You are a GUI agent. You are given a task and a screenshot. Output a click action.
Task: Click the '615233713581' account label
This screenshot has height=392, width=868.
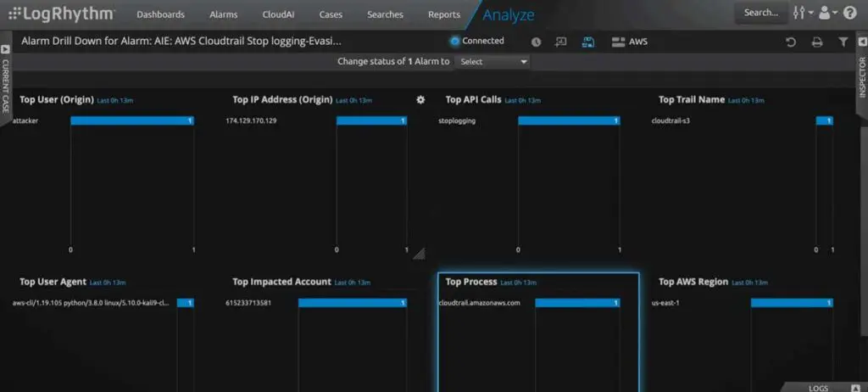(248, 303)
